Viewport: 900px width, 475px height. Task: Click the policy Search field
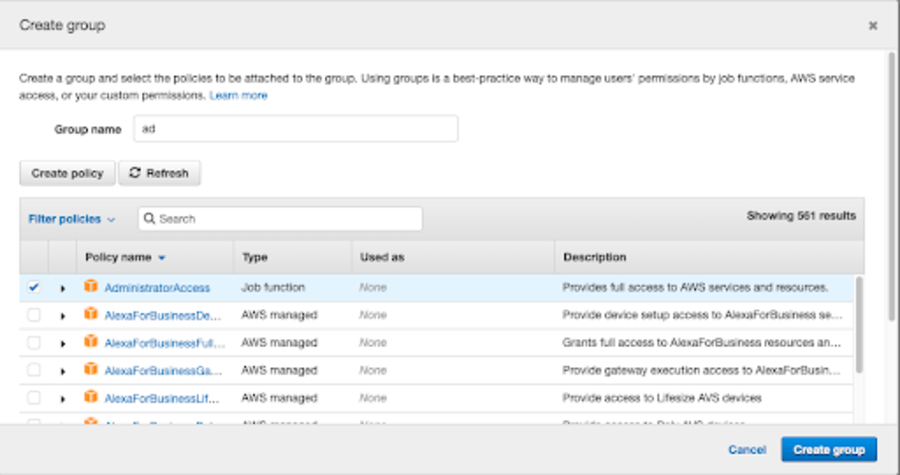(280, 219)
